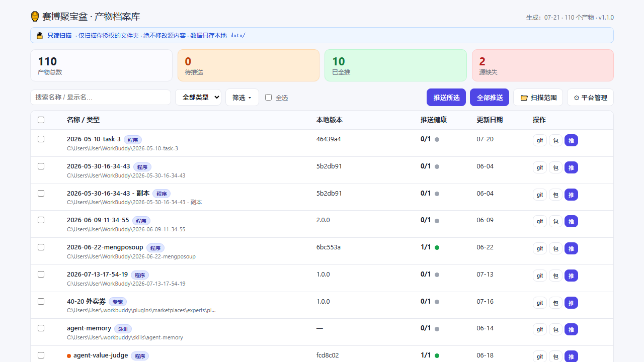Select the 2026-06-22-mengposoup row checkbox
This screenshot has width=644, height=362.
click(41, 247)
